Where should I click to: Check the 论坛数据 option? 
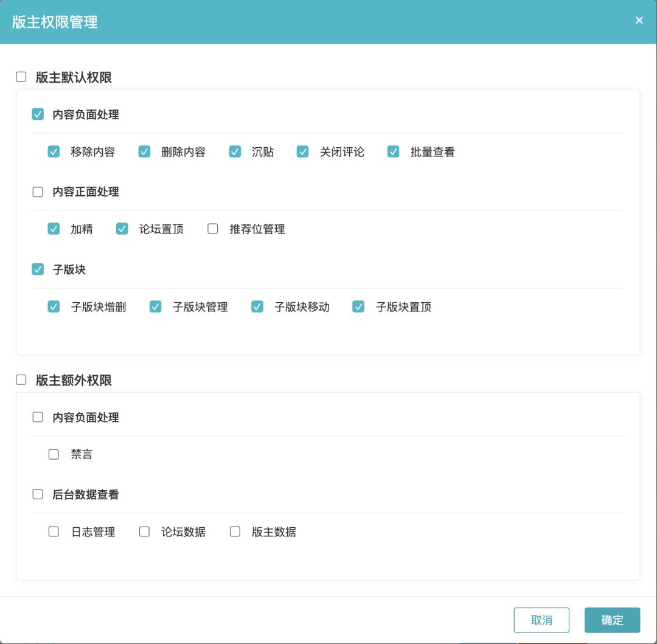(x=144, y=531)
